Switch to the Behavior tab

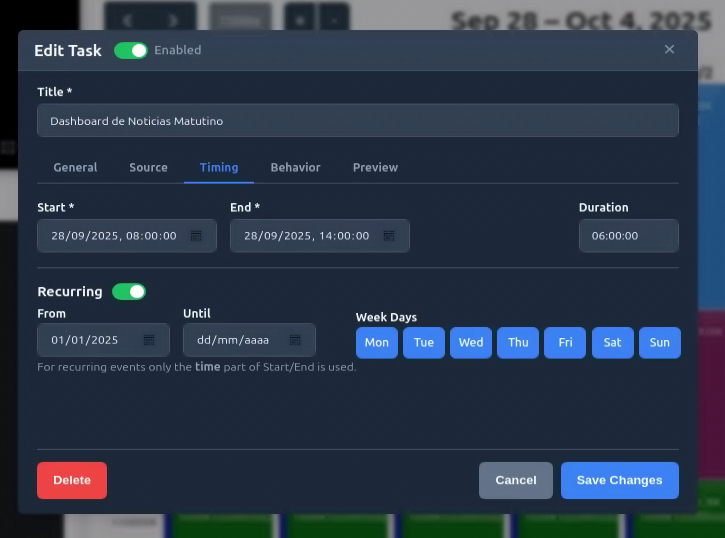295,167
